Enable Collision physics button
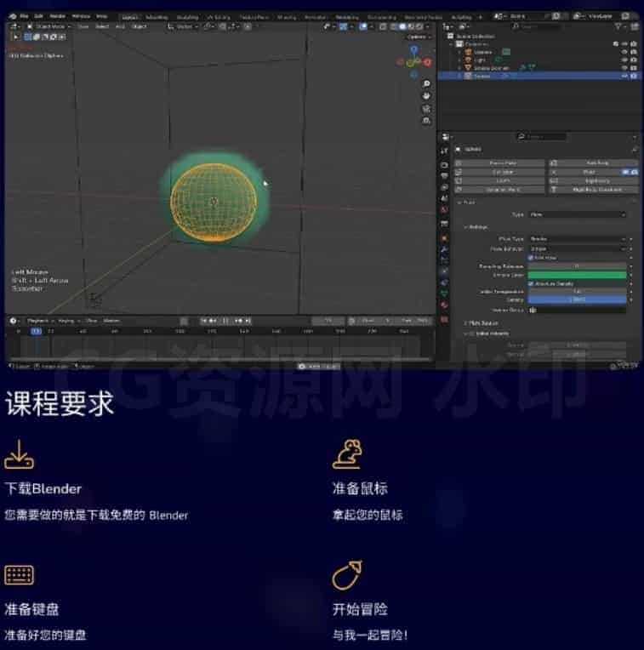The height and width of the screenshot is (650, 644). click(x=500, y=172)
